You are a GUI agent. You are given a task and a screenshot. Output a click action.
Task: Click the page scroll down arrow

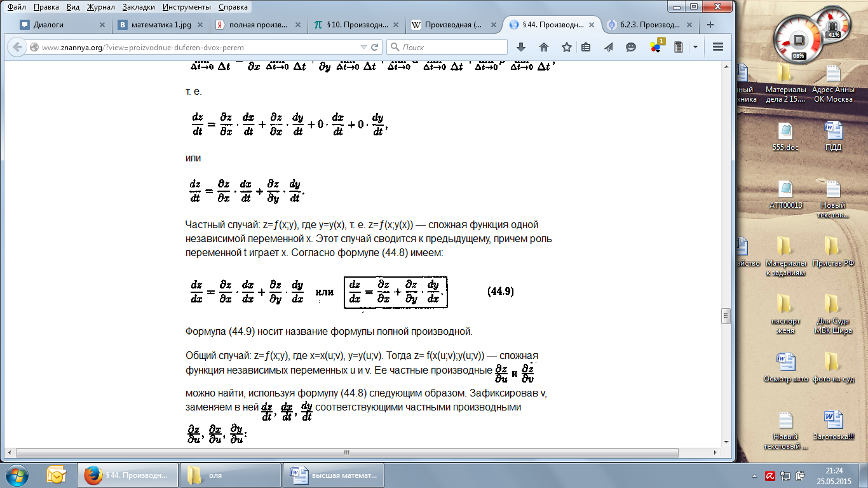tap(725, 443)
